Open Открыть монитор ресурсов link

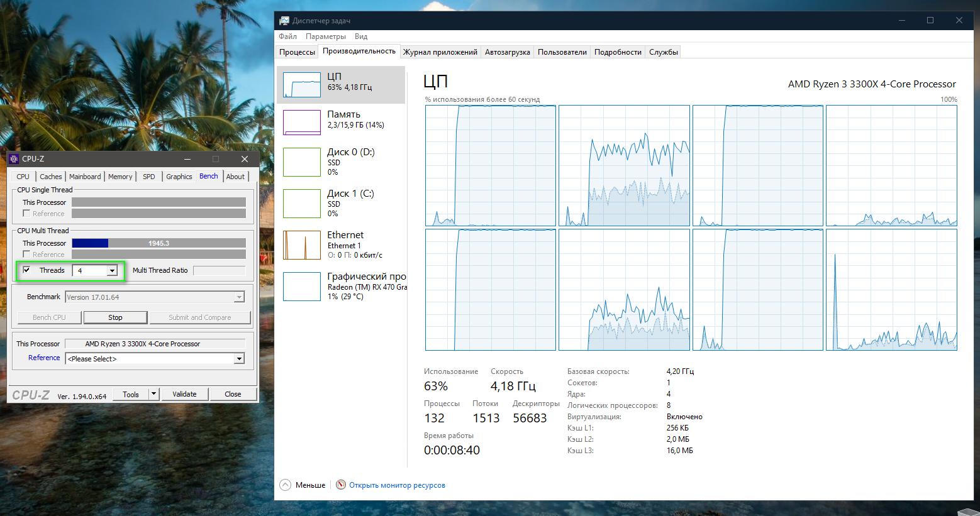click(397, 485)
